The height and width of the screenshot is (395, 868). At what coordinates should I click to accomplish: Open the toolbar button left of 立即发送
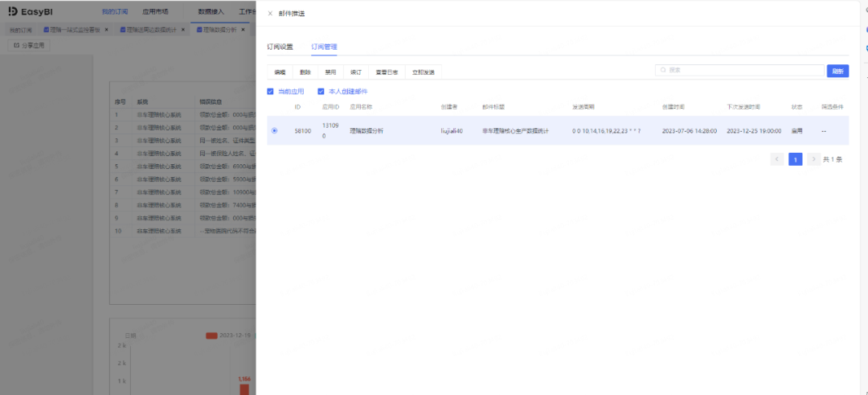point(387,72)
